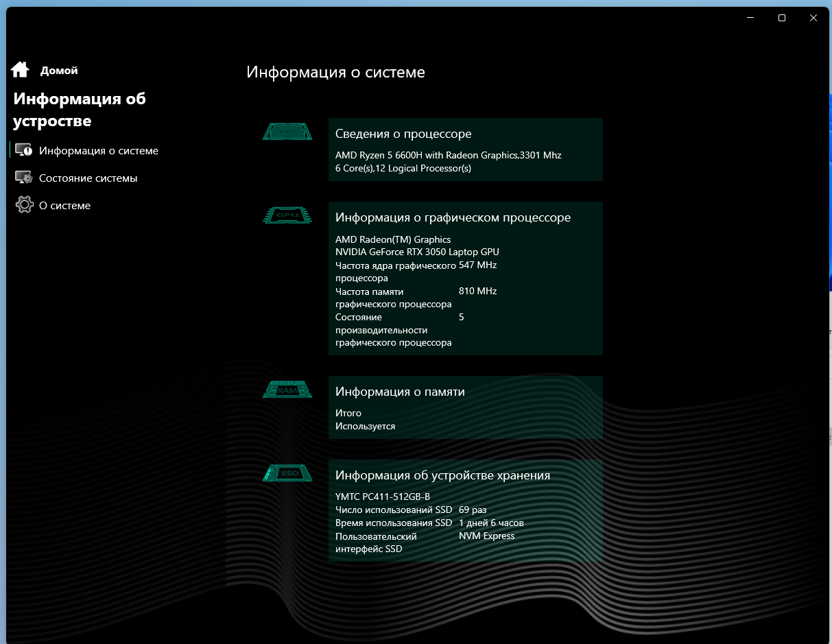
Task: Click the Итого memory label
Action: click(348, 413)
